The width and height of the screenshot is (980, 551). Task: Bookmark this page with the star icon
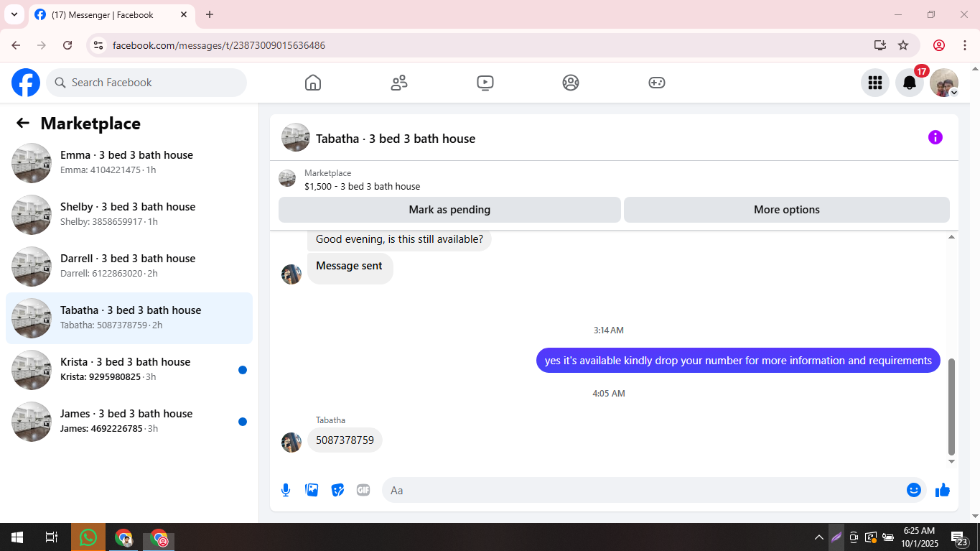pyautogui.click(x=903, y=45)
